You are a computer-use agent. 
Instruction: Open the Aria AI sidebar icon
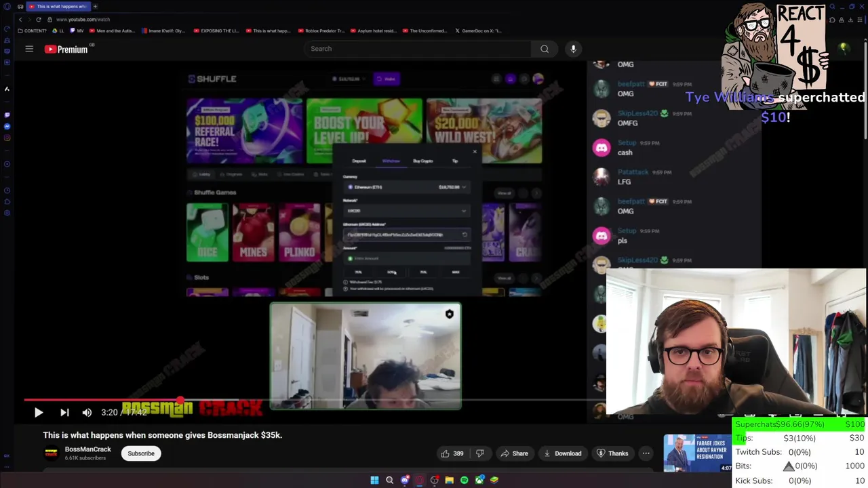(x=7, y=89)
